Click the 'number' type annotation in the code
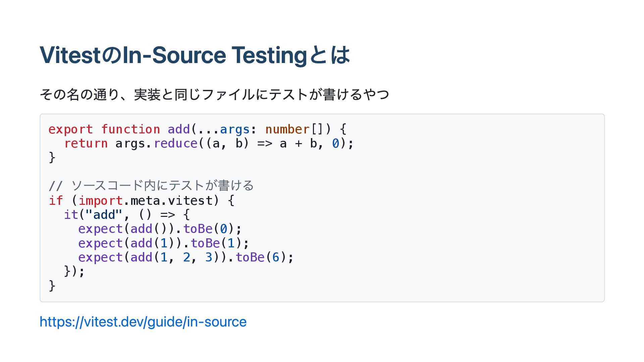644x362 pixels. click(x=287, y=129)
